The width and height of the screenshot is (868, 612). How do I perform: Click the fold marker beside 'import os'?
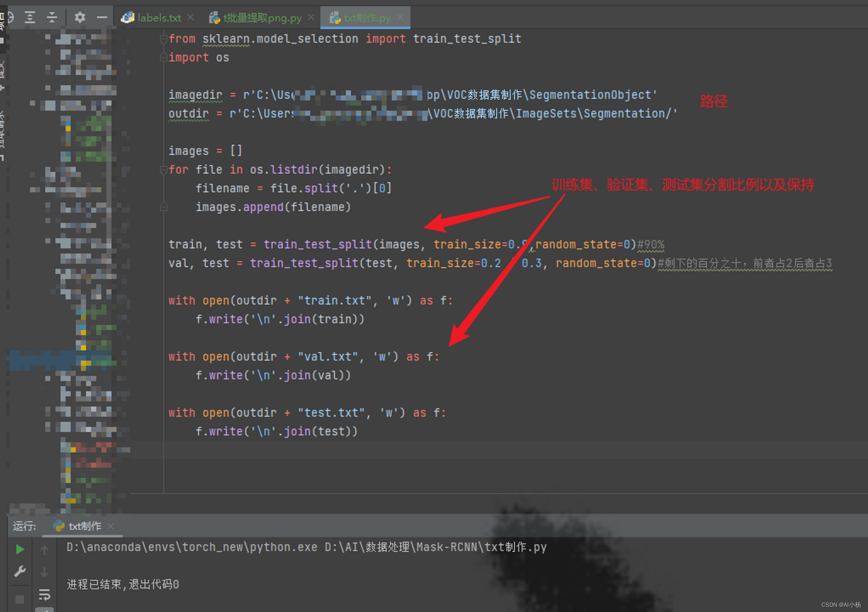(164, 57)
